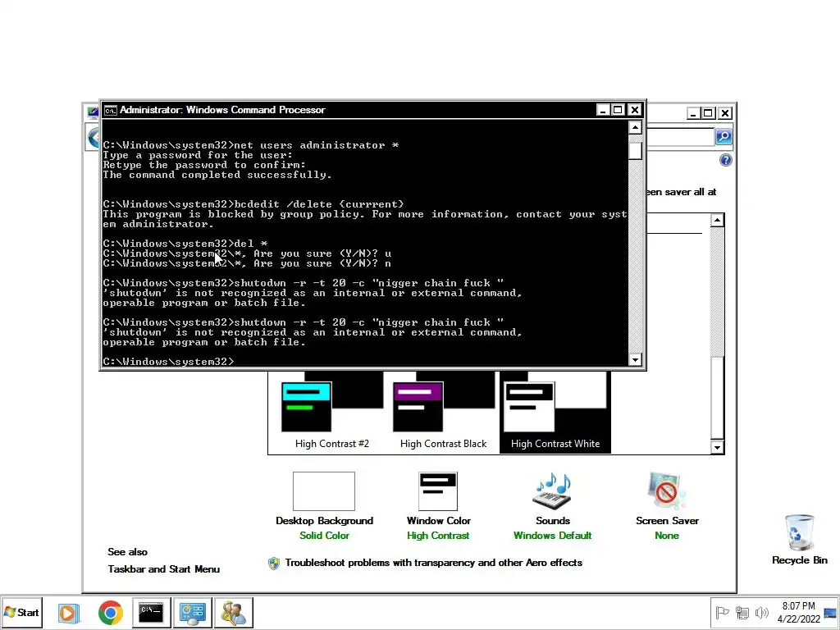This screenshot has width=840, height=630.
Task: Open Troubleshoot problems with transparency link
Action: coord(433,563)
